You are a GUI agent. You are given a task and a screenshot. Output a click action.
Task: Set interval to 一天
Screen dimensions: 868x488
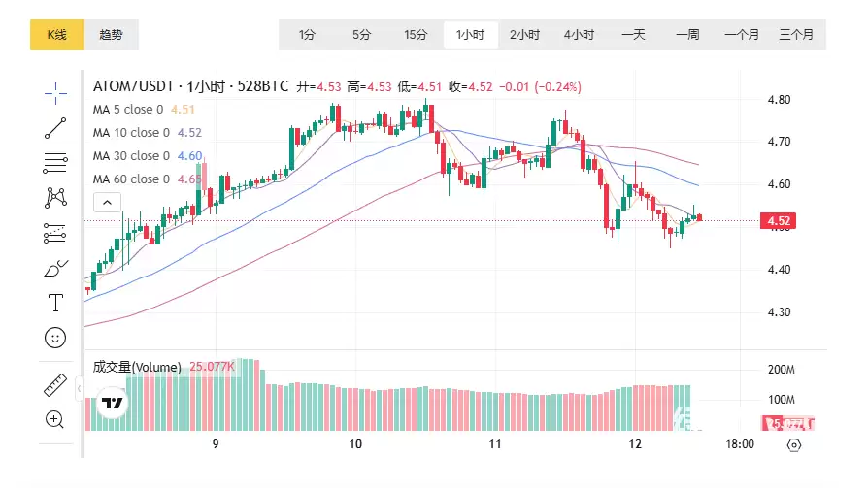633,35
